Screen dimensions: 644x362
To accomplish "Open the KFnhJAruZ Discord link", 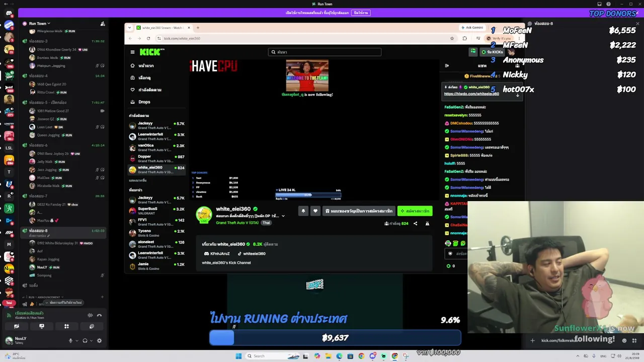I will click(x=217, y=253).
